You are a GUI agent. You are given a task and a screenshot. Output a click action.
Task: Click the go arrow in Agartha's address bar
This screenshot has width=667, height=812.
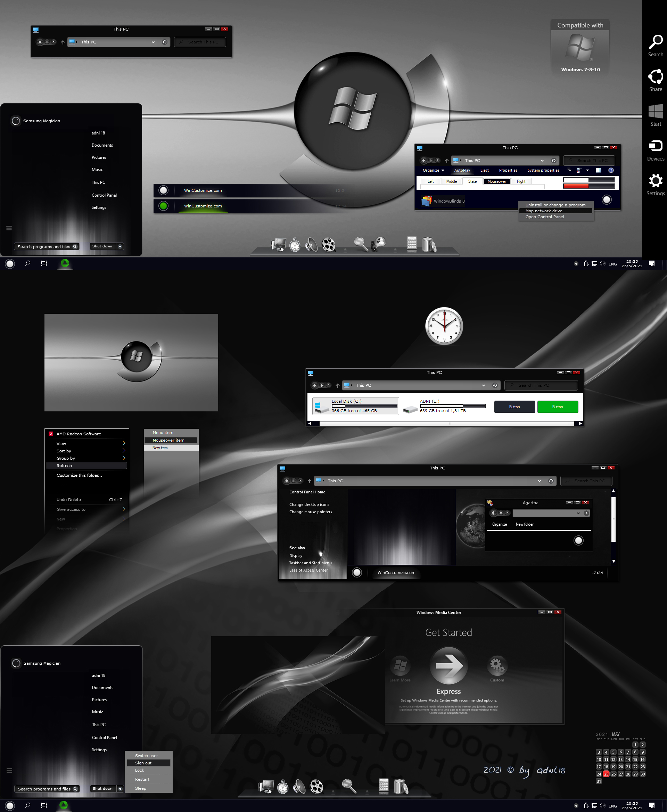click(586, 513)
